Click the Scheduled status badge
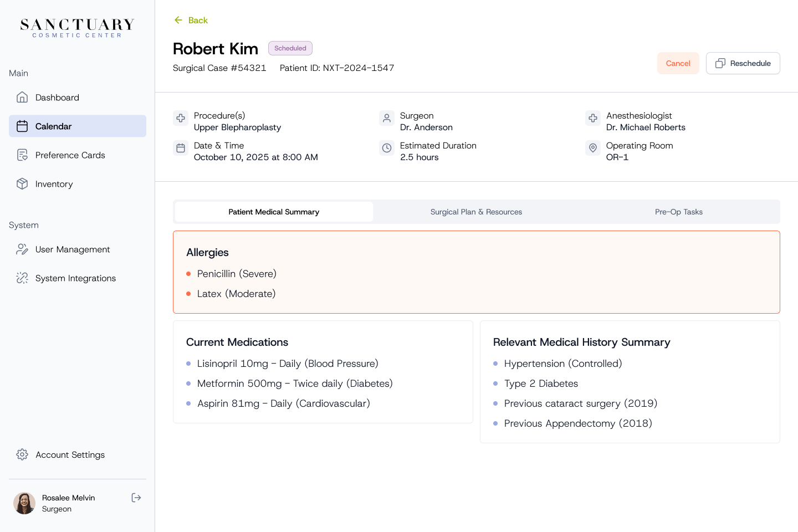 click(290, 48)
